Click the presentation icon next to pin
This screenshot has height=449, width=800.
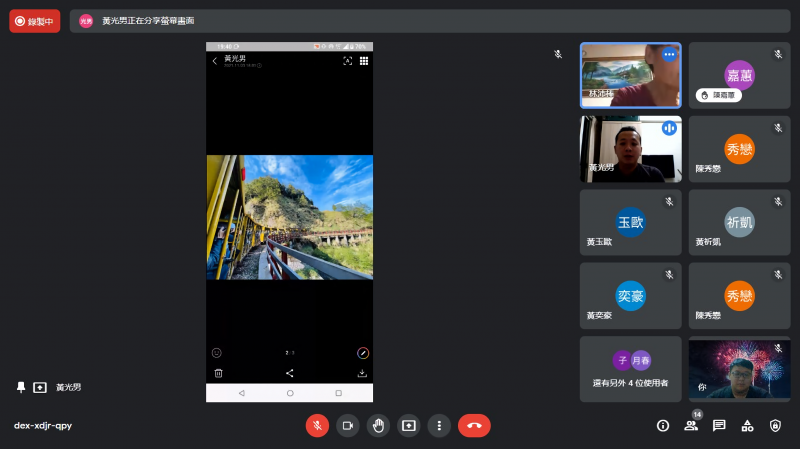(40, 387)
